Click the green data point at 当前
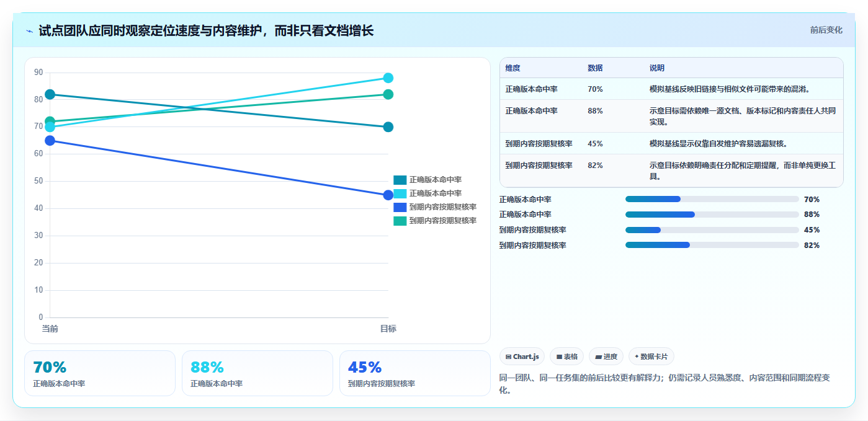The image size is (868, 421). 50,121
